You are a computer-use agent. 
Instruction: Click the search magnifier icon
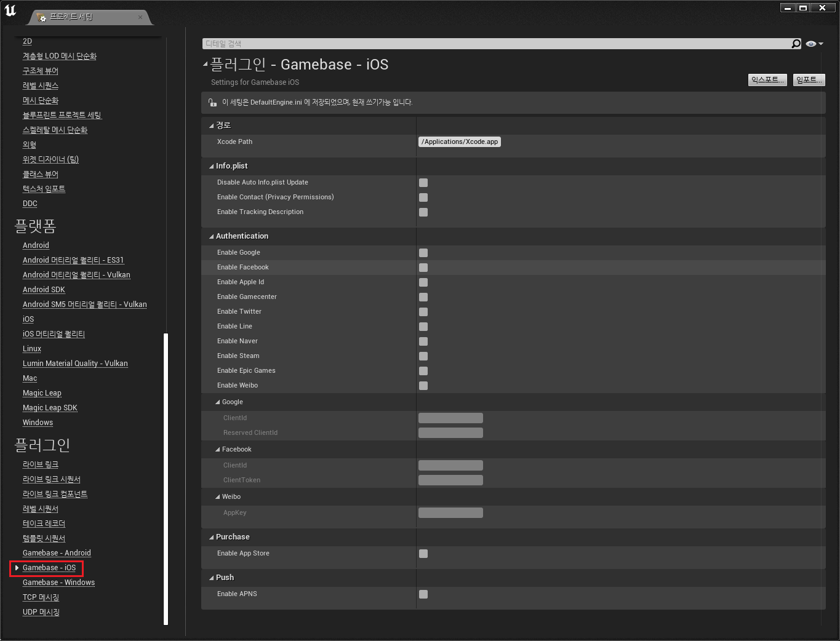point(796,44)
